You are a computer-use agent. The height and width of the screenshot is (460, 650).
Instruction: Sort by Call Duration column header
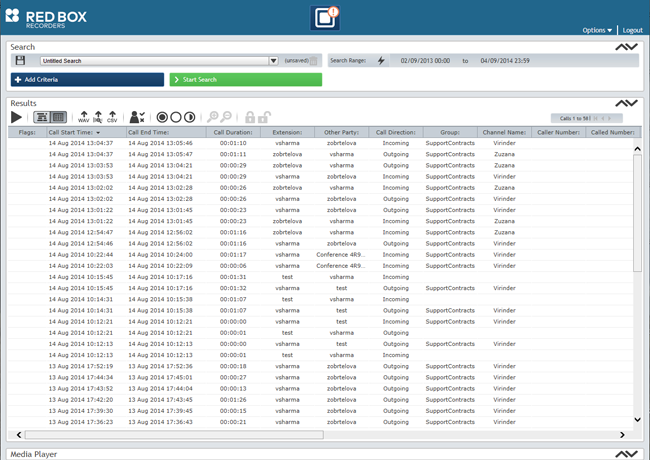click(233, 133)
